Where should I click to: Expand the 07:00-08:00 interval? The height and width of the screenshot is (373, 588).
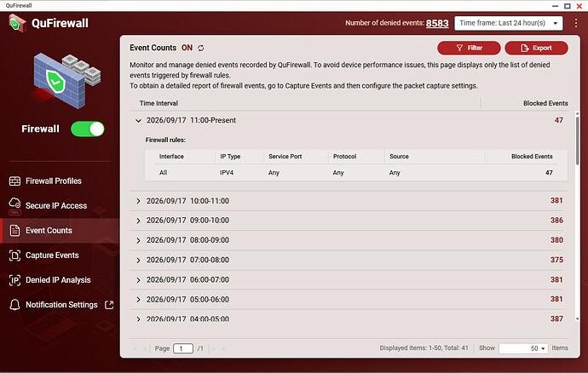(x=138, y=260)
